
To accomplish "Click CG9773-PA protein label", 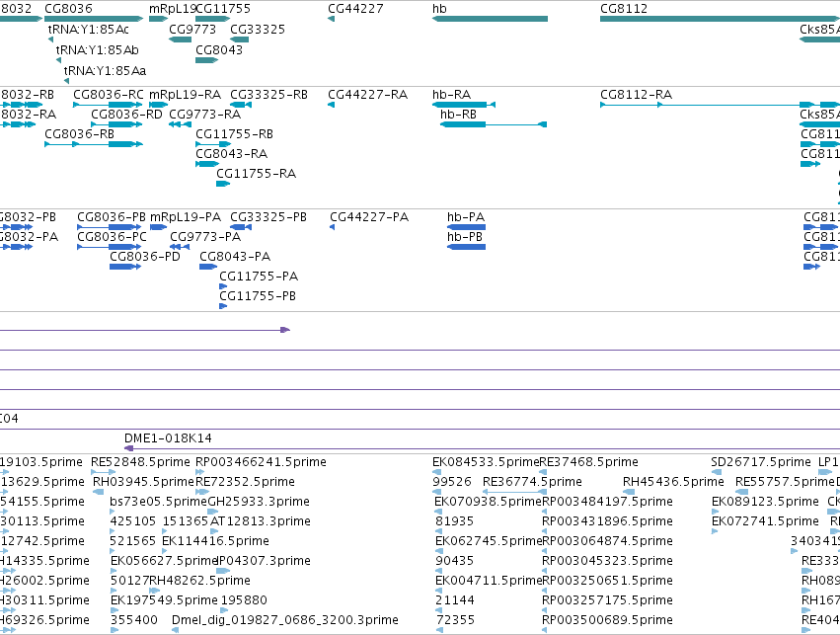I will 205,237.
